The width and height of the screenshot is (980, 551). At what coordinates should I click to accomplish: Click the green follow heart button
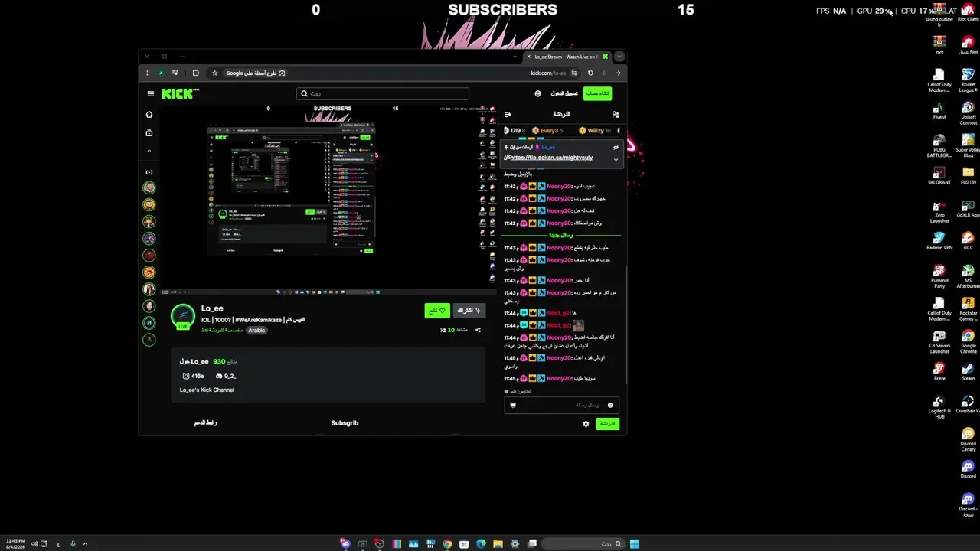click(437, 311)
